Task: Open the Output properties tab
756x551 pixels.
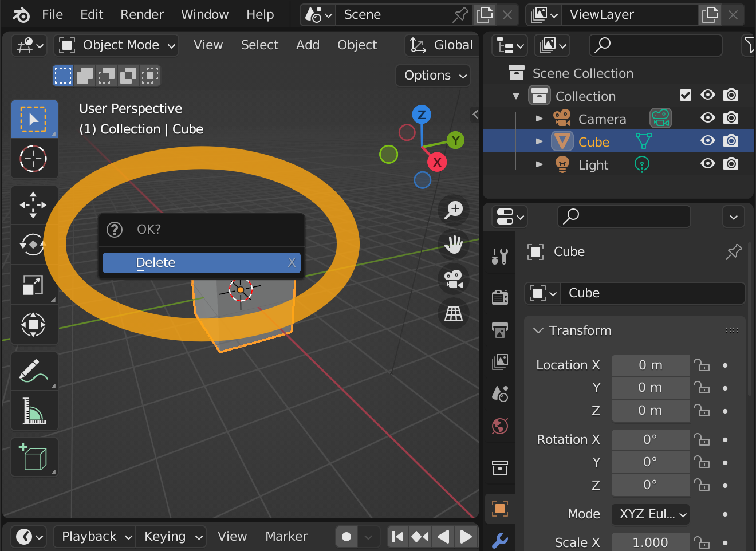Action: point(500,329)
